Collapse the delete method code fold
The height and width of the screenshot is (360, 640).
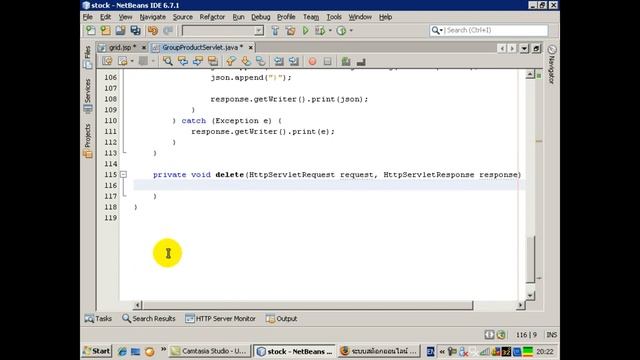coord(123,174)
